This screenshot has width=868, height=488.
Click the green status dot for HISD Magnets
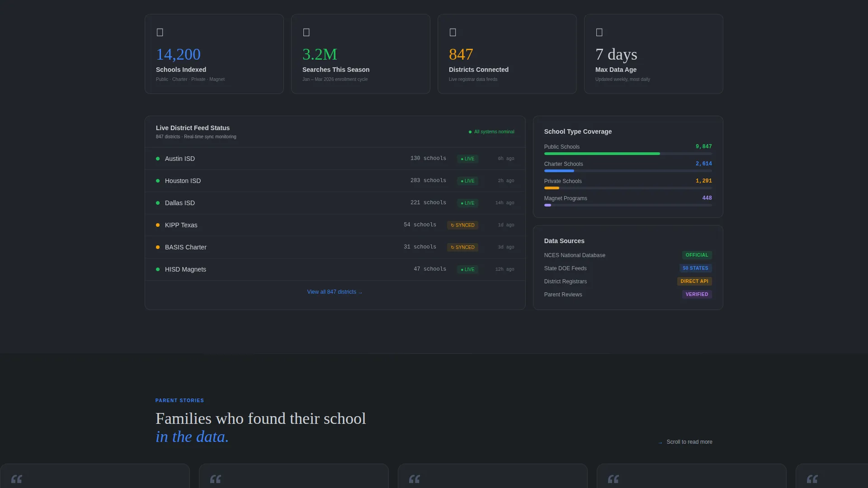158,269
